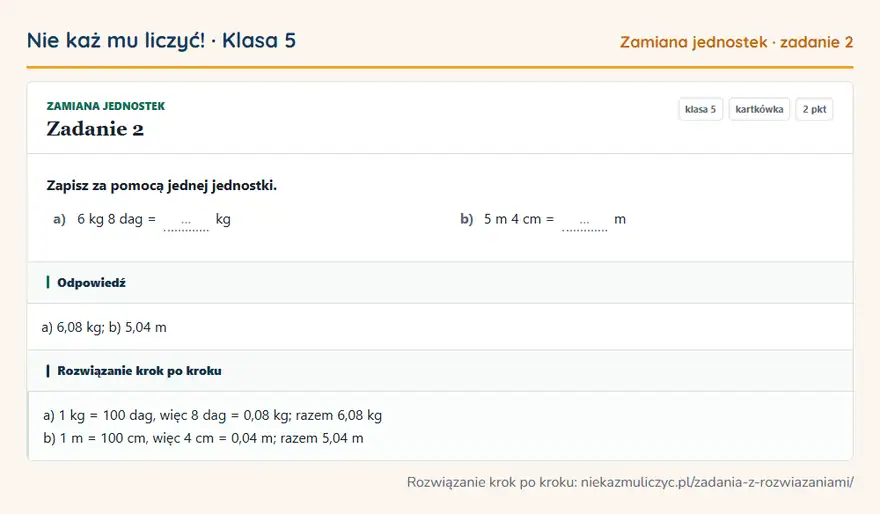Click the 'Zadanie 2' heading
This screenshot has width=880, height=514.
coord(95,129)
